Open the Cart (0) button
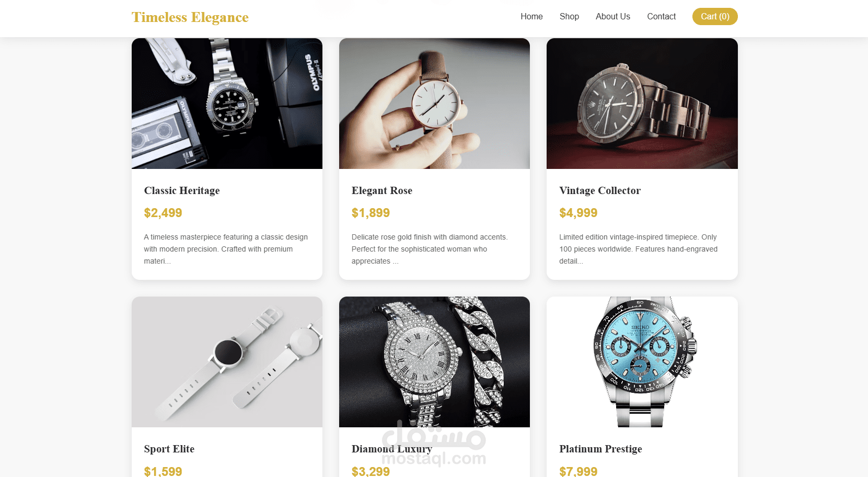 tap(715, 17)
